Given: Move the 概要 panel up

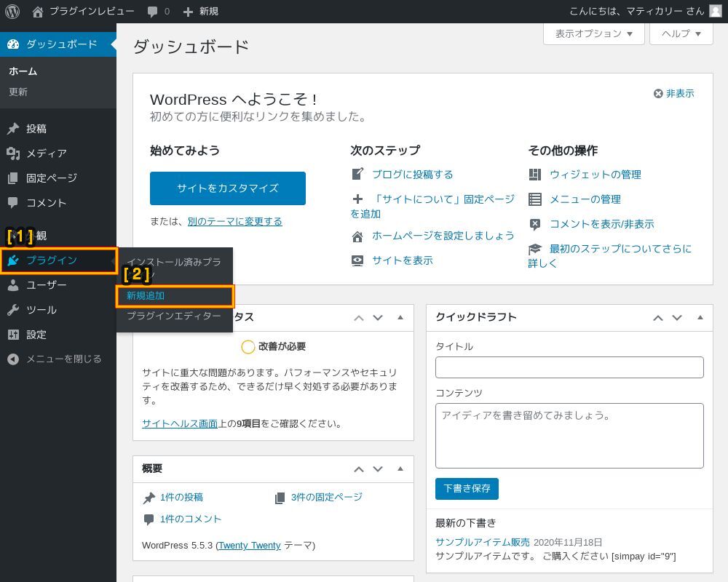Looking at the screenshot, I should click(358, 469).
